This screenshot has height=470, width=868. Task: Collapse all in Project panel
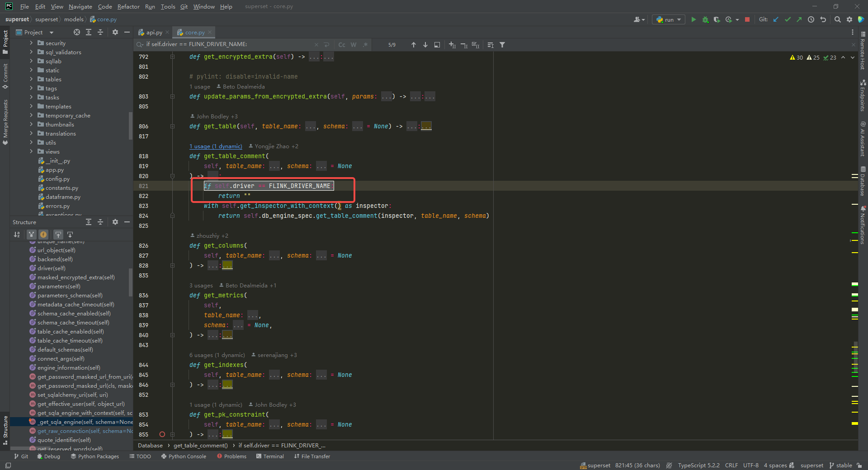click(100, 32)
